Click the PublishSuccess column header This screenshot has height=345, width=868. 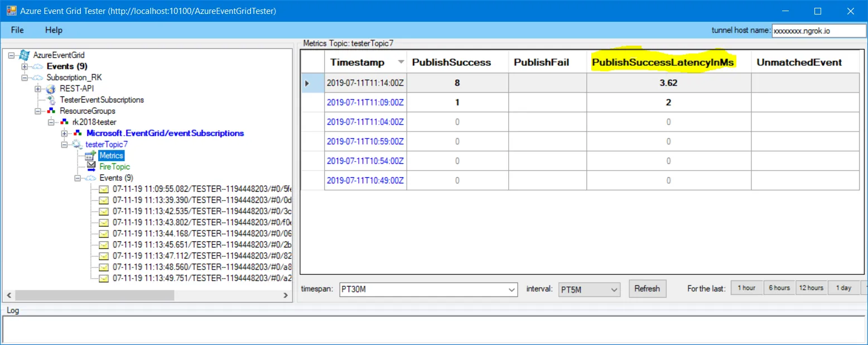457,62
